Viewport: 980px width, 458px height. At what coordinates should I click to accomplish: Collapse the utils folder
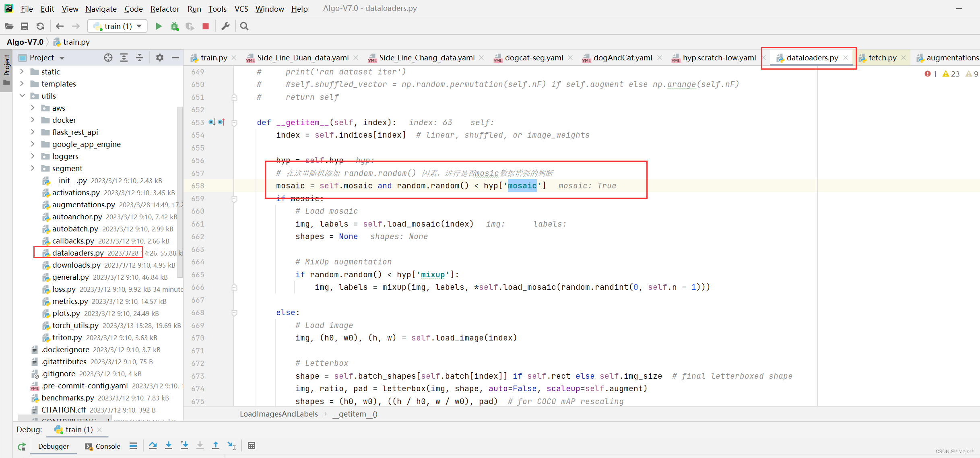(x=22, y=96)
